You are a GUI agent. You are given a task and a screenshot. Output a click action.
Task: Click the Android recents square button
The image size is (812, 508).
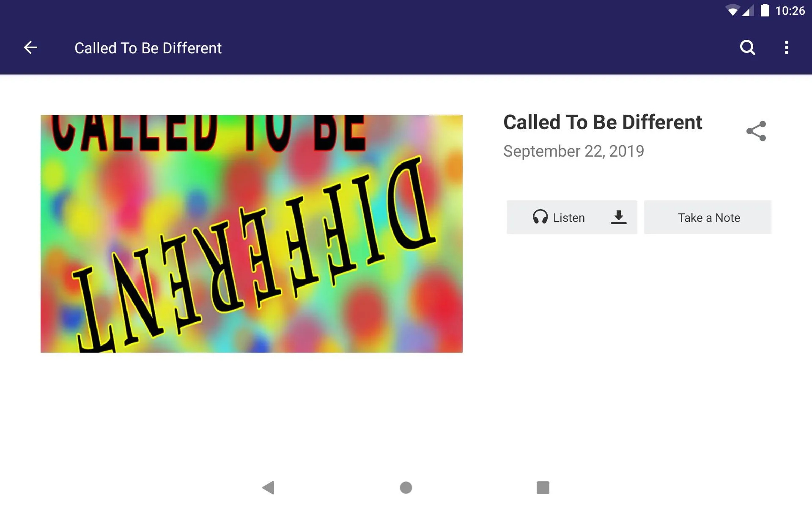(x=542, y=487)
